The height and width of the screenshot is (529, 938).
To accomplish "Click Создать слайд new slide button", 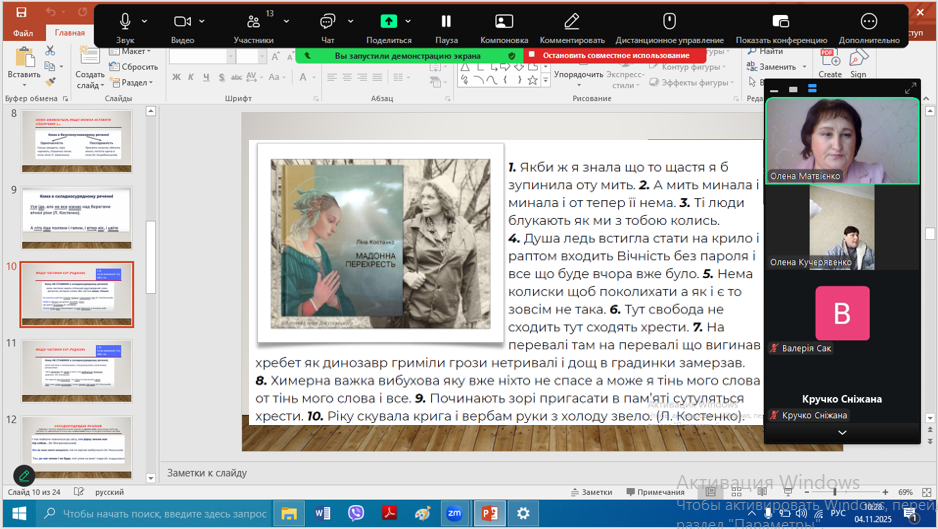I will pos(90,68).
